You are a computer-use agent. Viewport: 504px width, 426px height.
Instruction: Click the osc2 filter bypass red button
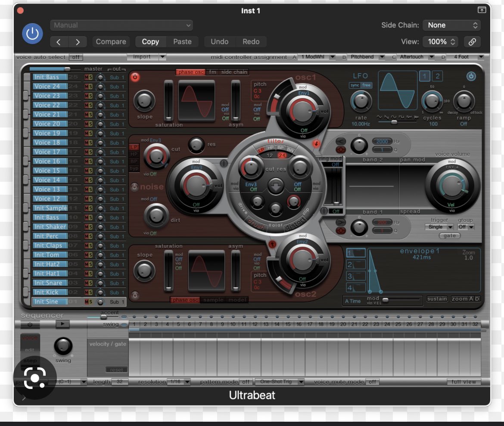(272, 244)
